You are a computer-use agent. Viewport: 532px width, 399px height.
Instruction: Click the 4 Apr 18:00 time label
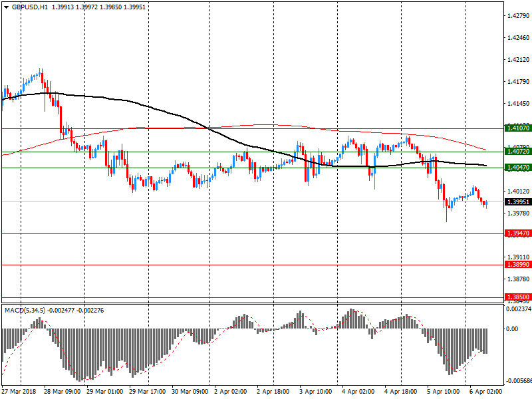[401, 392]
